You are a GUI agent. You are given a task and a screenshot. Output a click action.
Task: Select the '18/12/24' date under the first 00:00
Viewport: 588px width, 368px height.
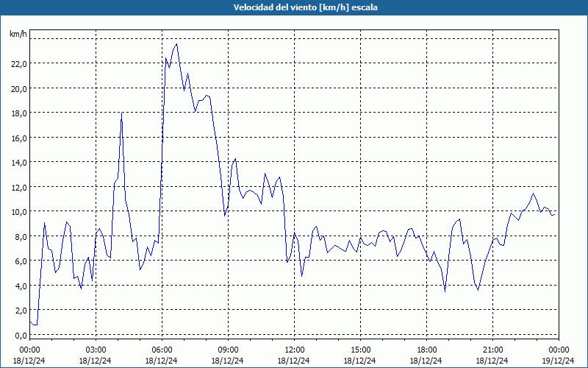(x=29, y=361)
